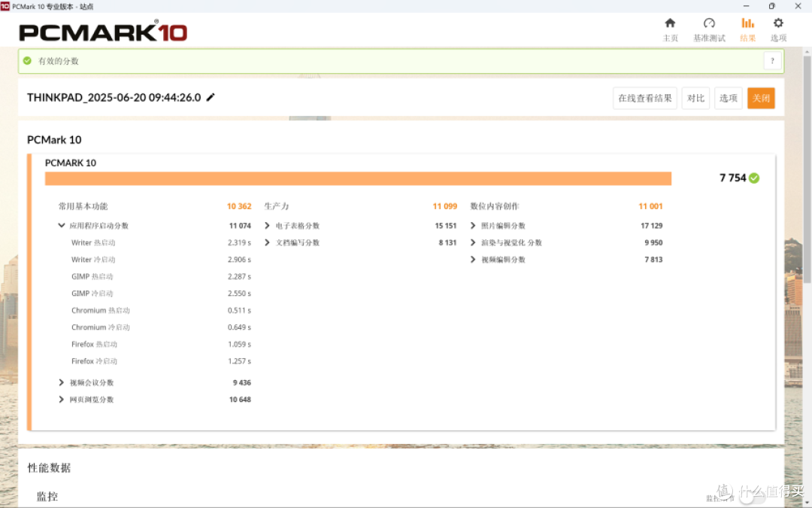Click the 常用基本功能 heading
Image resolution: width=812 pixels, height=508 pixels.
83,206
